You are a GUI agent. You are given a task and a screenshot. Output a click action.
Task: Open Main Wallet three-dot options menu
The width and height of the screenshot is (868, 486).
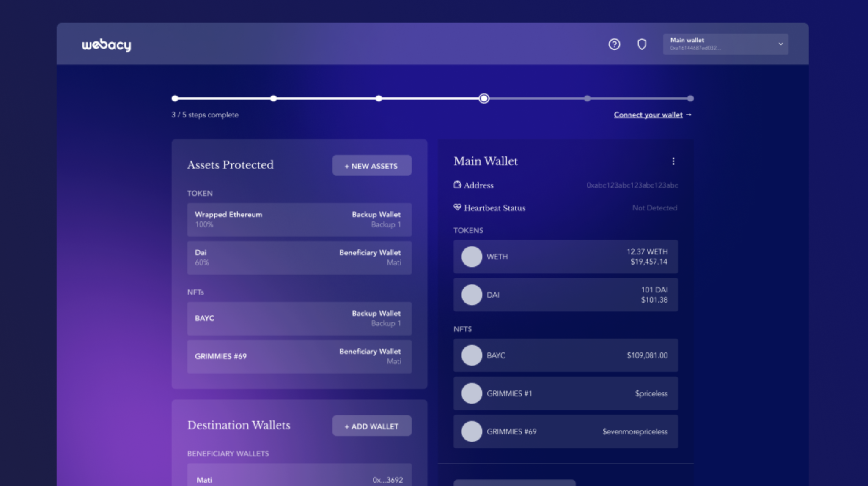pos(673,161)
